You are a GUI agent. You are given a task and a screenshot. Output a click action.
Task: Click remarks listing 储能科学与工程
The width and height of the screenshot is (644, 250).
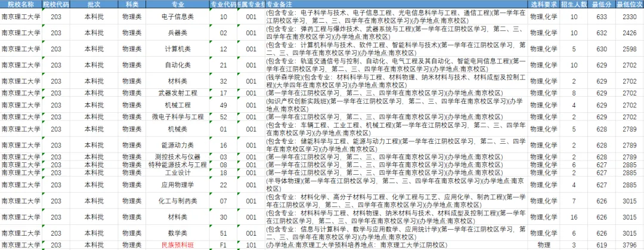pos(396,145)
